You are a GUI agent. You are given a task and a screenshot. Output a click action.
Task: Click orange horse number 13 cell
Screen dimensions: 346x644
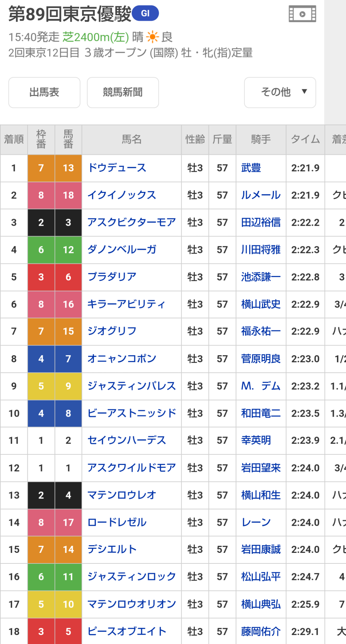click(x=68, y=168)
